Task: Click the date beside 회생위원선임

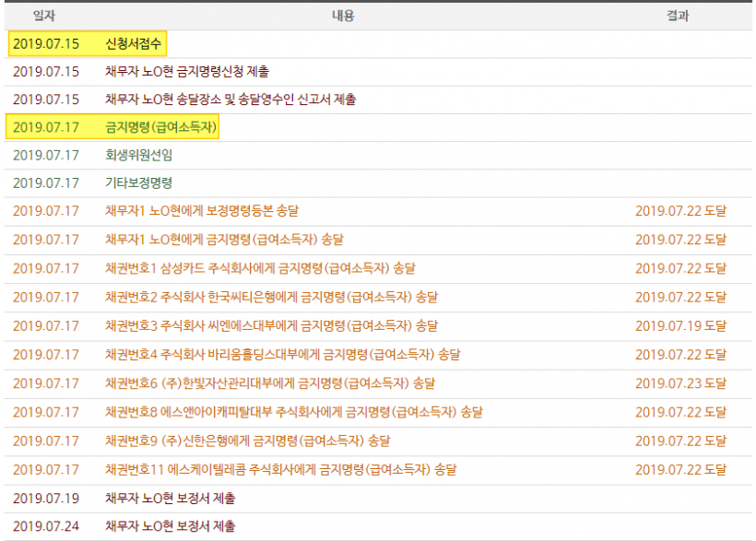Action: click(46, 155)
